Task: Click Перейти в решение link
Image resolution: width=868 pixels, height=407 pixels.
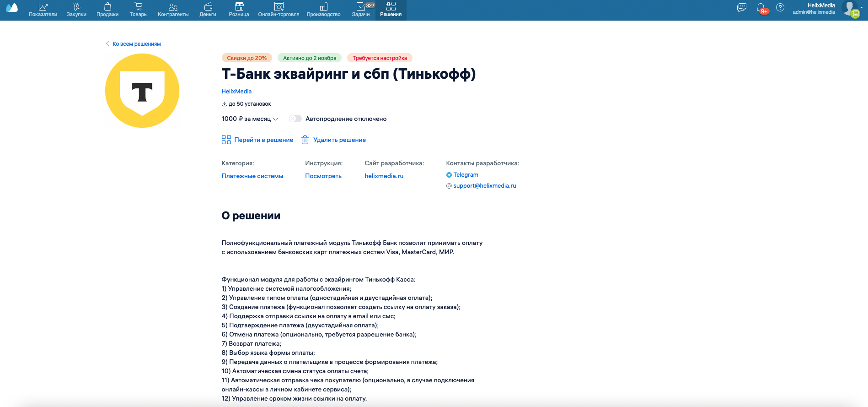Action: 264,140
